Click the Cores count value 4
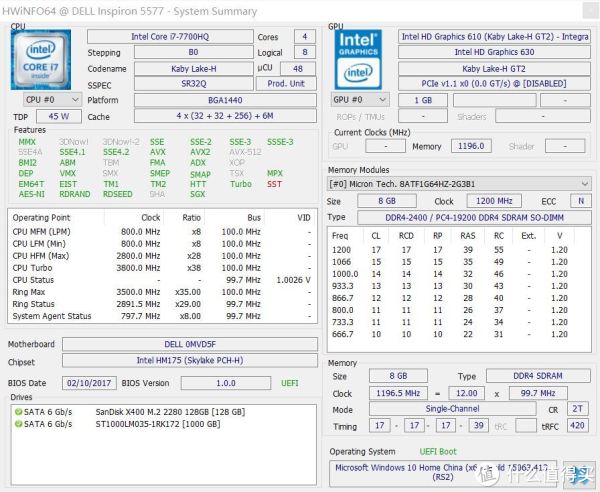600x492 pixels. click(x=305, y=37)
